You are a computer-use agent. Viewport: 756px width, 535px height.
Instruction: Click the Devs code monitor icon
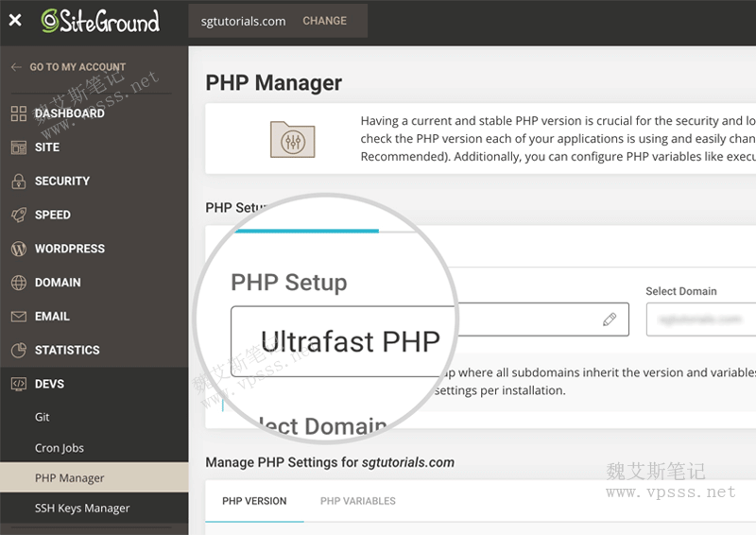[19, 384]
